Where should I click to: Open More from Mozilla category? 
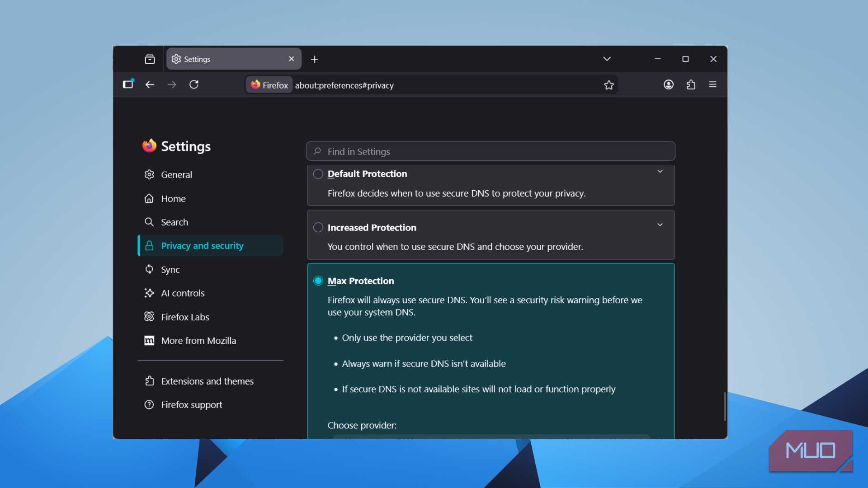[211, 340]
